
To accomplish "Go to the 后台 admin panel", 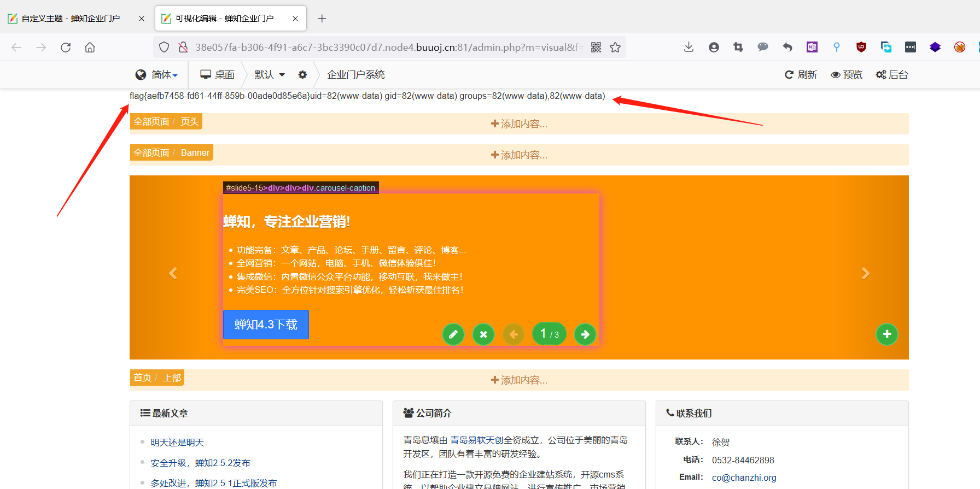I will 892,75.
